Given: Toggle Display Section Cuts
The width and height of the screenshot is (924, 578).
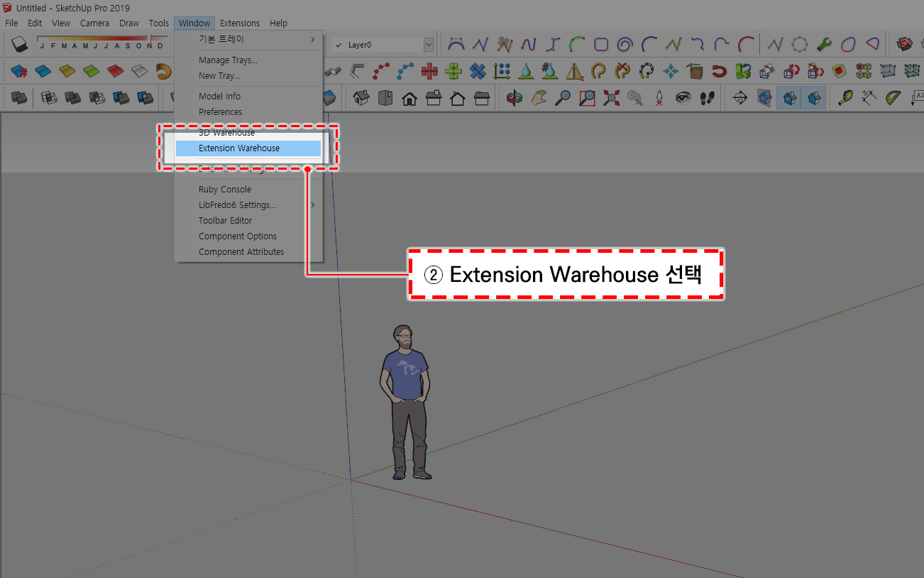Looking at the screenshot, I should tap(789, 98).
